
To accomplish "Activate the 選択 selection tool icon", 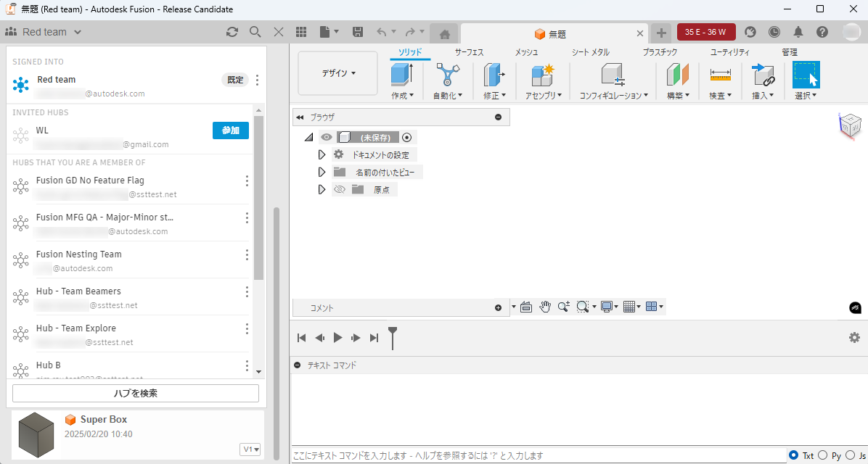I will coord(806,75).
